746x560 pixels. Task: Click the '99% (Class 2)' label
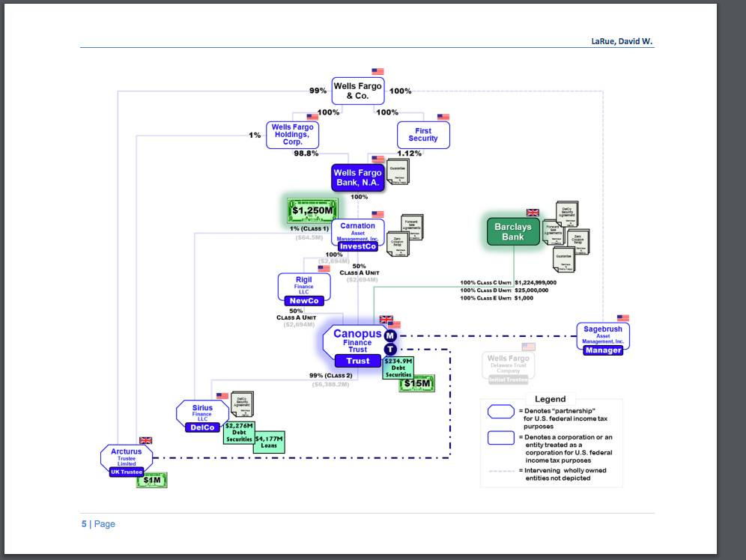click(x=330, y=376)
